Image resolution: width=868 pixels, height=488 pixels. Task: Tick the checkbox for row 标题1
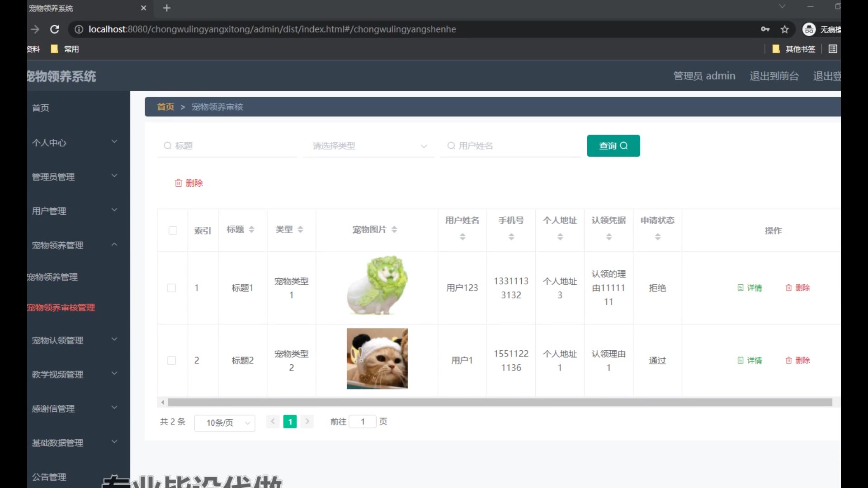coord(172,288)
